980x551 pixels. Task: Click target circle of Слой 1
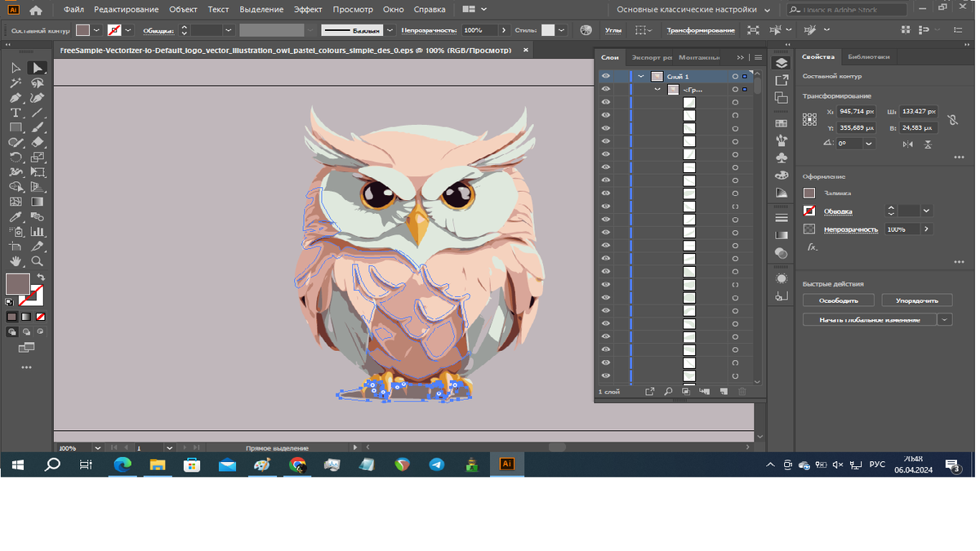(735, 77)
